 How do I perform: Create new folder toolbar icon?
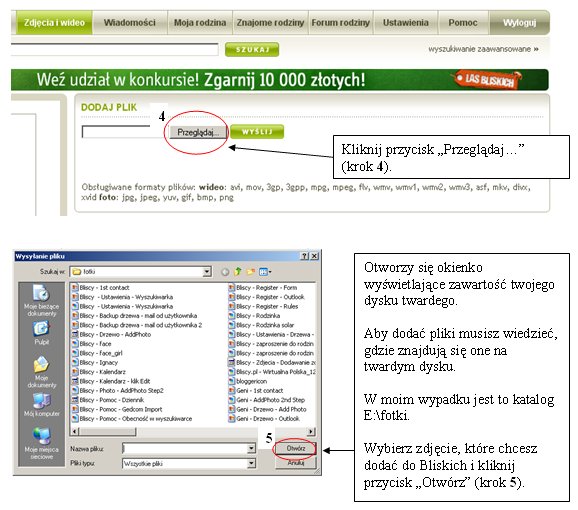coord(251,272)
